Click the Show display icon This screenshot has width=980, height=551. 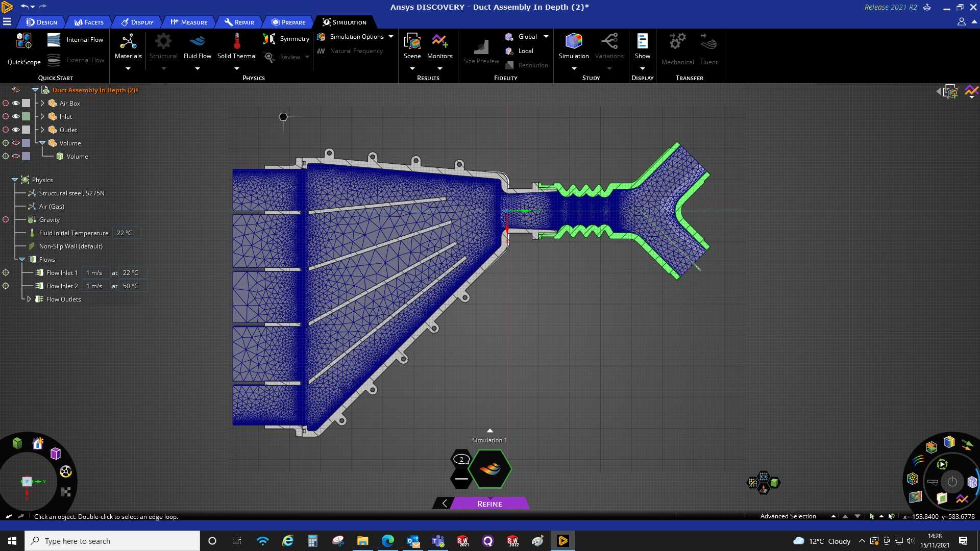[642, 41]
